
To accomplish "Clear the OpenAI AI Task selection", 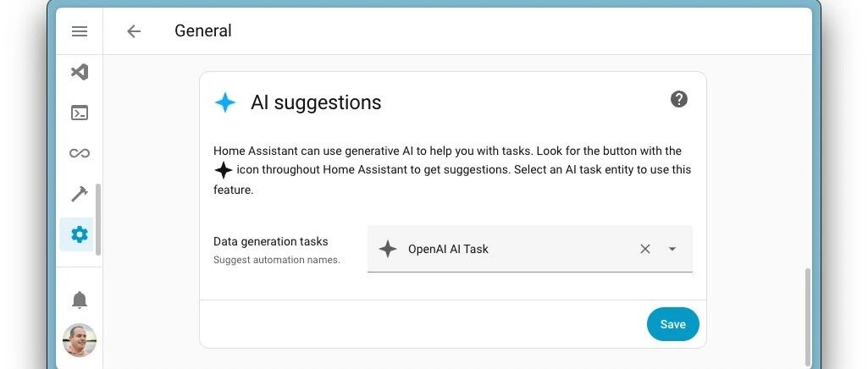I will pyautogui.click(x=645, y=249).
